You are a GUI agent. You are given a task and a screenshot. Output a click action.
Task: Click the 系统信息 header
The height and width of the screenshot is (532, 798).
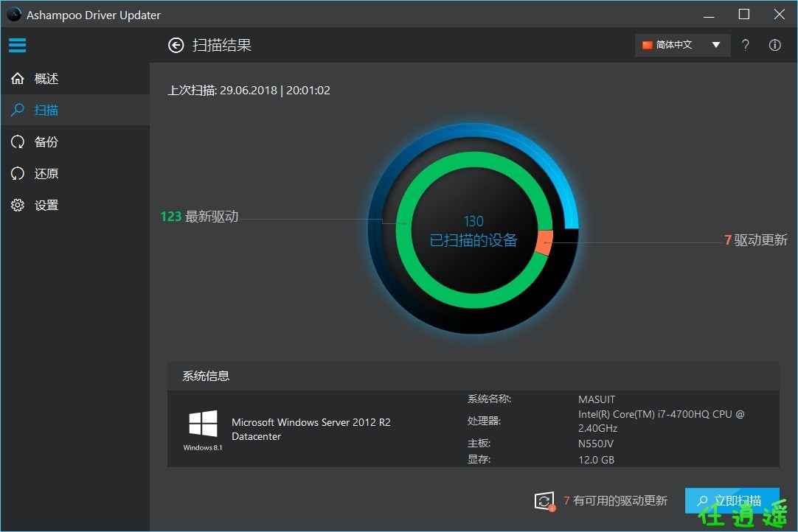click(473, 376)
